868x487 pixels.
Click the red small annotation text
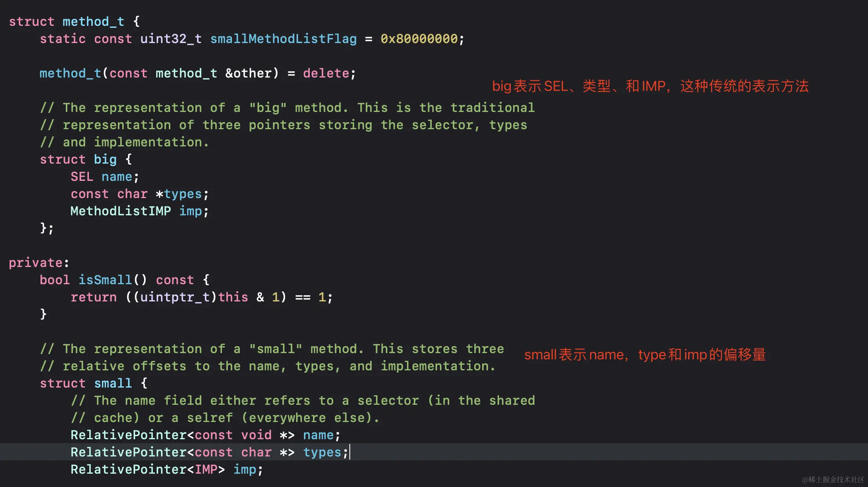645,355
